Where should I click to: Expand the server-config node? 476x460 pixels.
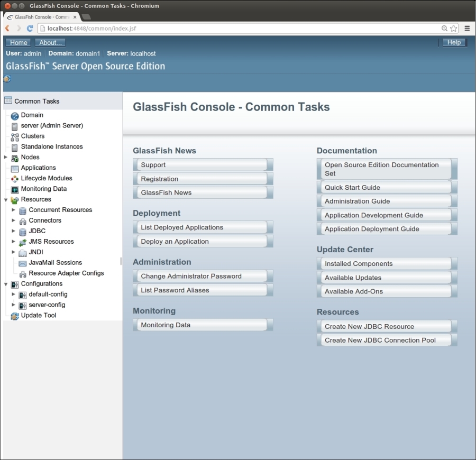point(14,305)
